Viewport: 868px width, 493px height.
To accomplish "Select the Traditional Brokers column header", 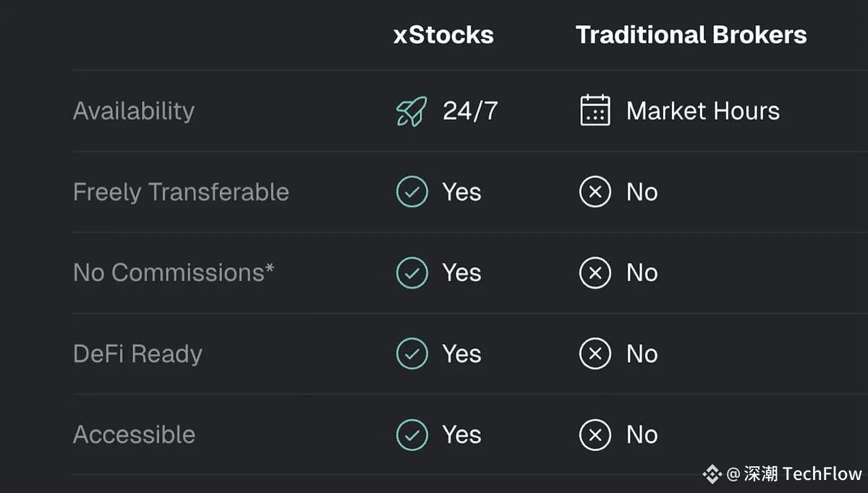I will coord(691,35).
